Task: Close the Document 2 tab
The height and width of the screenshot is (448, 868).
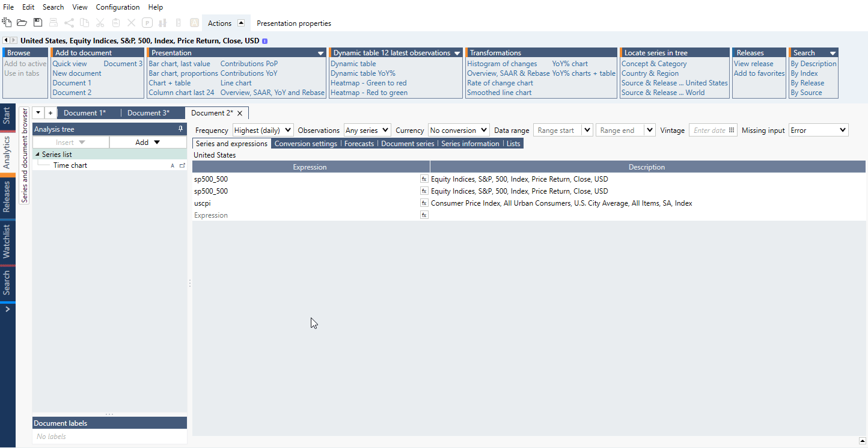Action: click(x=240, y=113)
